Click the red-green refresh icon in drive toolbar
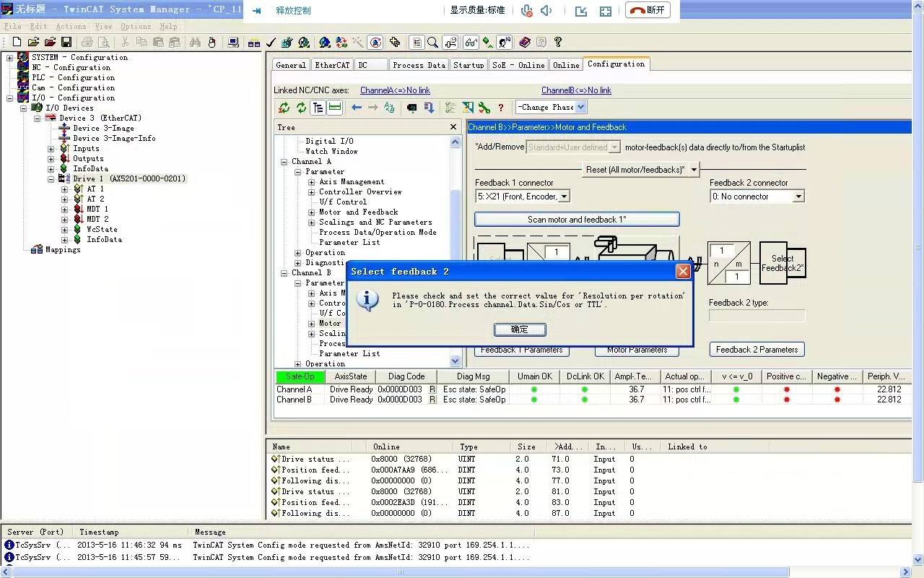The height and width of the screenshot is (578, 924). pyautogui.click(x=284, y=108)
